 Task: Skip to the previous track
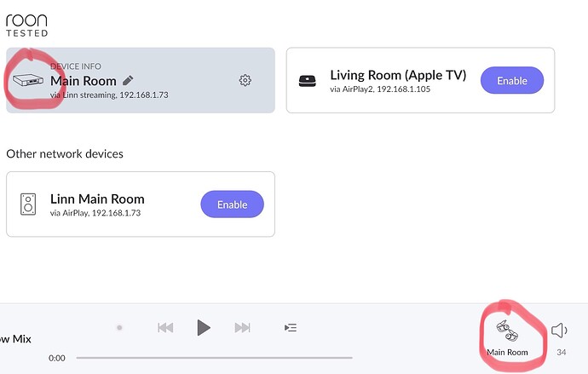click(165, 328)
